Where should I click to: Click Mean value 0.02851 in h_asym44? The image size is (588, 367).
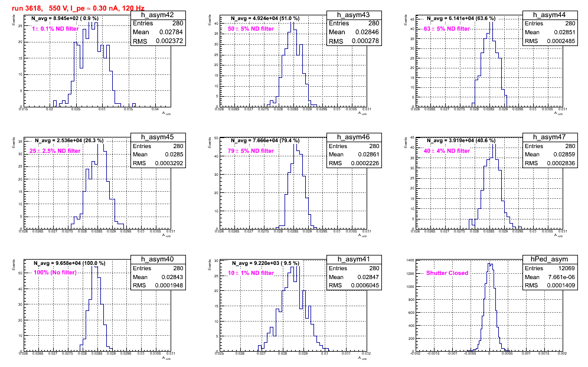(564, 32)
